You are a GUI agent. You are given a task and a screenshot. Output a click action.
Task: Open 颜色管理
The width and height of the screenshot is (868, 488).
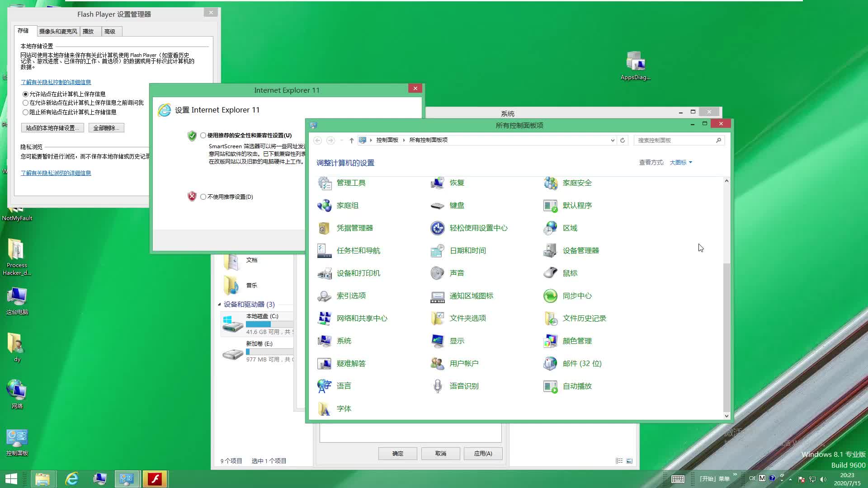(x=567, y=341)
